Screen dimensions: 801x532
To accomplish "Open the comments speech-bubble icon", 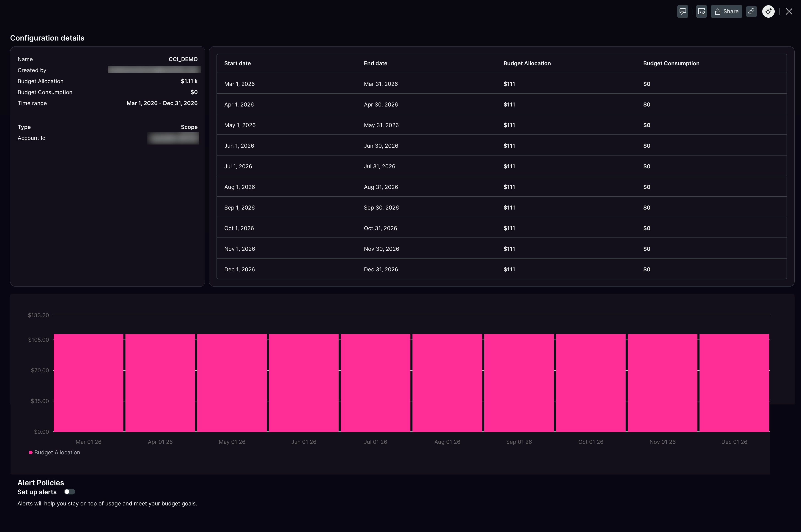I will pyautogui.click(x=683, y=11).
